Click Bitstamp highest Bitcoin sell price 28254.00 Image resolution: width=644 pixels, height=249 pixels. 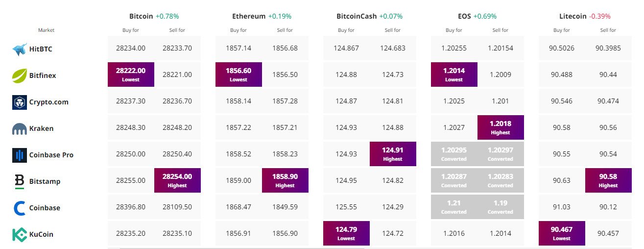click(x=177, y=180)
